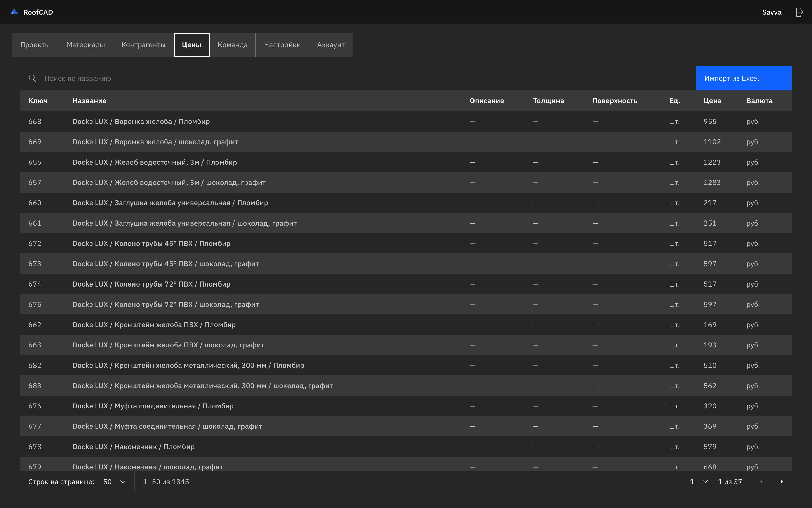812x508 pixels.
Task: Switch to the Команда tab
Action: [x=232, y=45]
